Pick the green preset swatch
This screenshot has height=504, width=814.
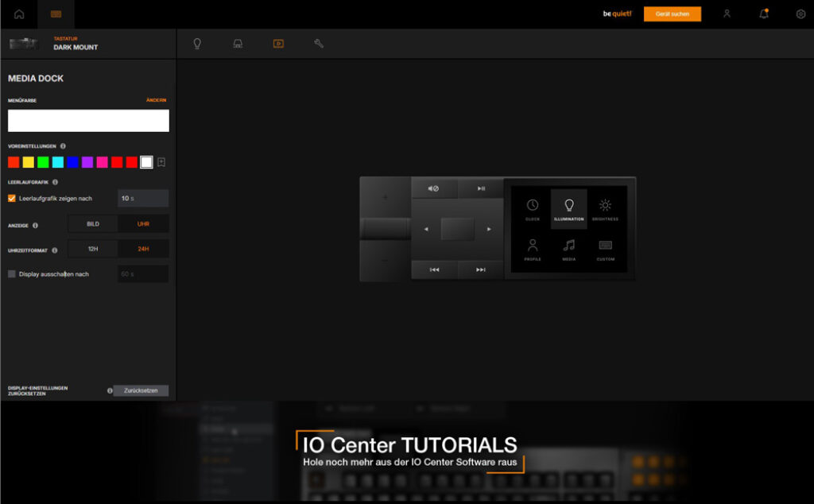coord(43,162)
